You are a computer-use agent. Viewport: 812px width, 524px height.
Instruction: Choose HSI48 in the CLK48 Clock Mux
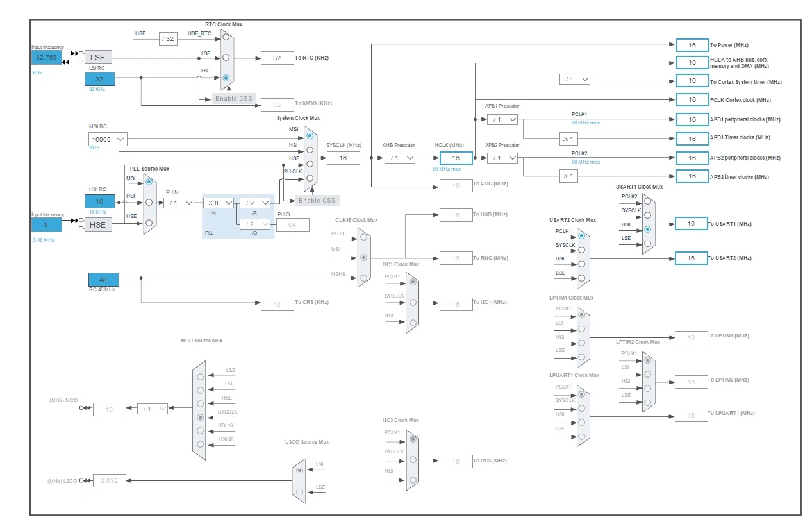(364, 278)
